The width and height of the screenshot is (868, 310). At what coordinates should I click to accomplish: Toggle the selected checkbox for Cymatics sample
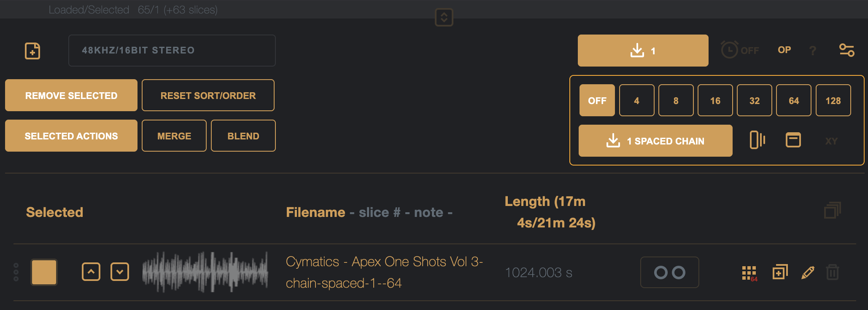pos(44,272)
